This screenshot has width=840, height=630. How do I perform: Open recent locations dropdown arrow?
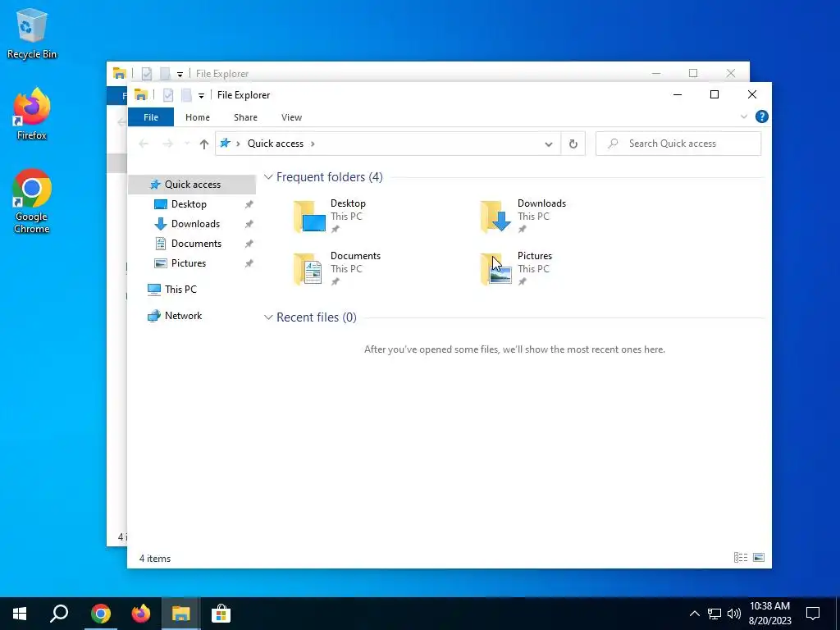coord(186,144)
